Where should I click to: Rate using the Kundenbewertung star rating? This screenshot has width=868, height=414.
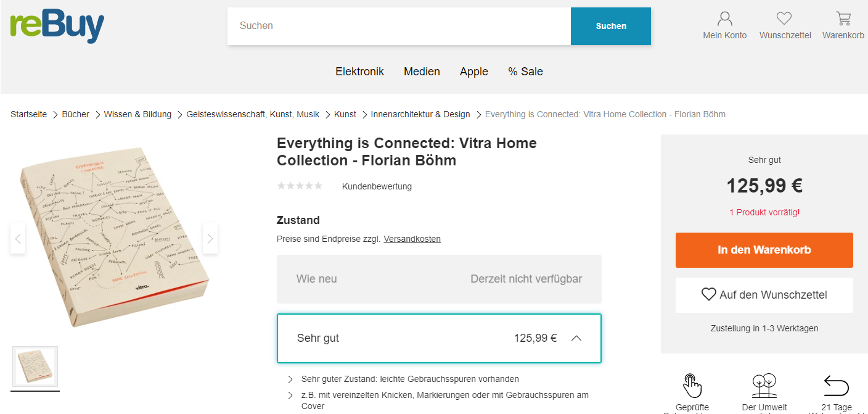coord(300,186)
